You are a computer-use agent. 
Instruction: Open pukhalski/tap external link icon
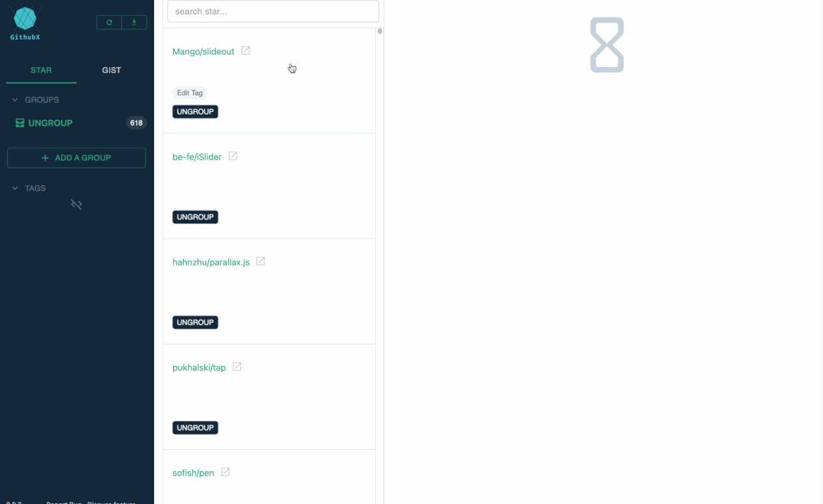click(237, 367)
